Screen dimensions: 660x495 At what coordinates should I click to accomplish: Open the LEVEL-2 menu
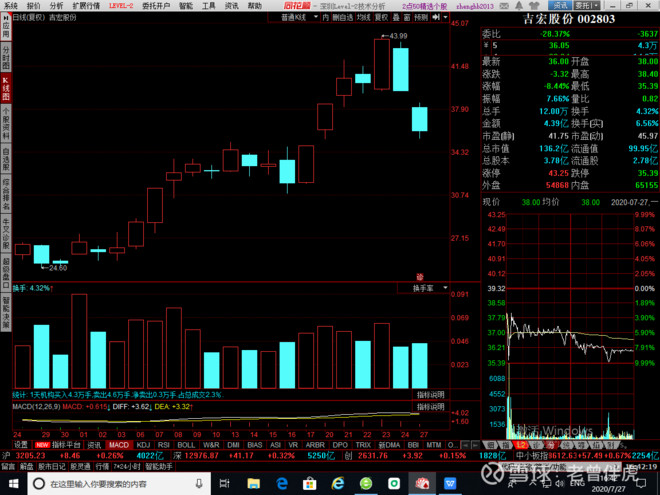pos(121,5)
